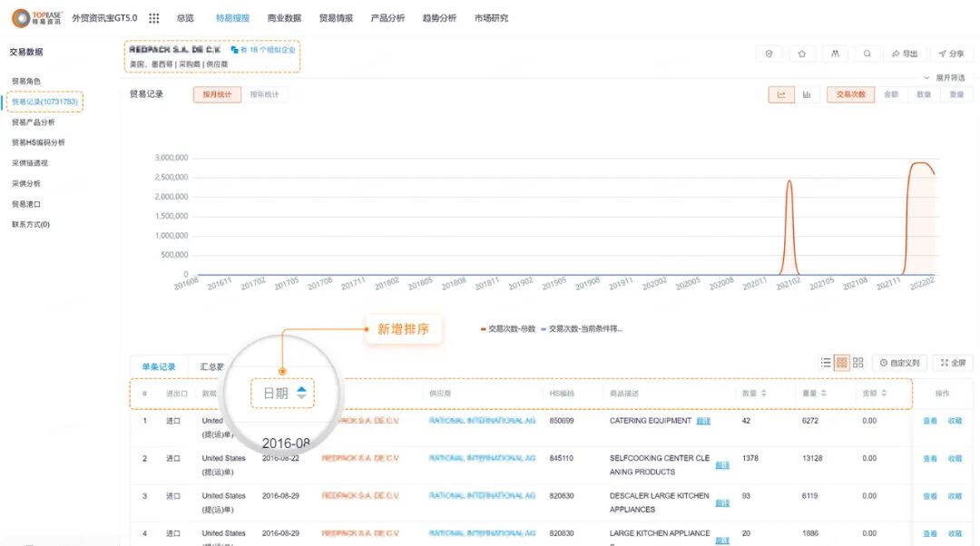Open the 贸易情报 menu
Screen dimensions: 980x546
point(337,18)
